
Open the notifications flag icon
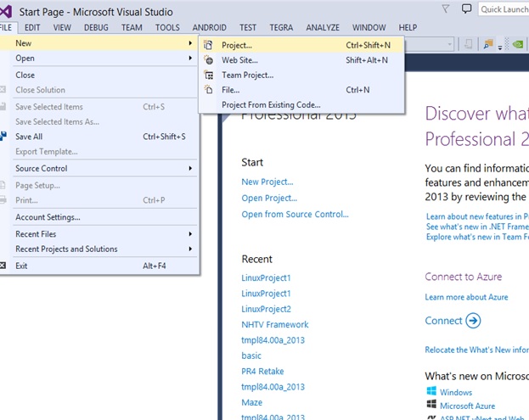pos(445,9)
